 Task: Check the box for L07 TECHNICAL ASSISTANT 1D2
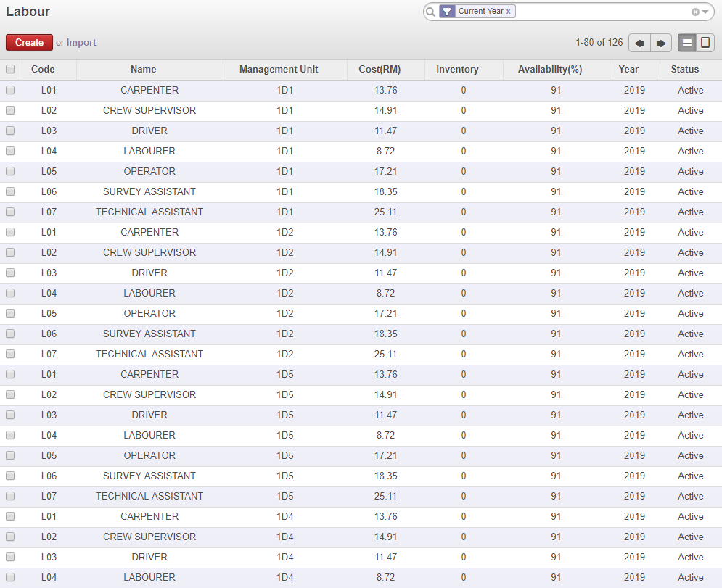pyautogui.click(x=10, y=355)
